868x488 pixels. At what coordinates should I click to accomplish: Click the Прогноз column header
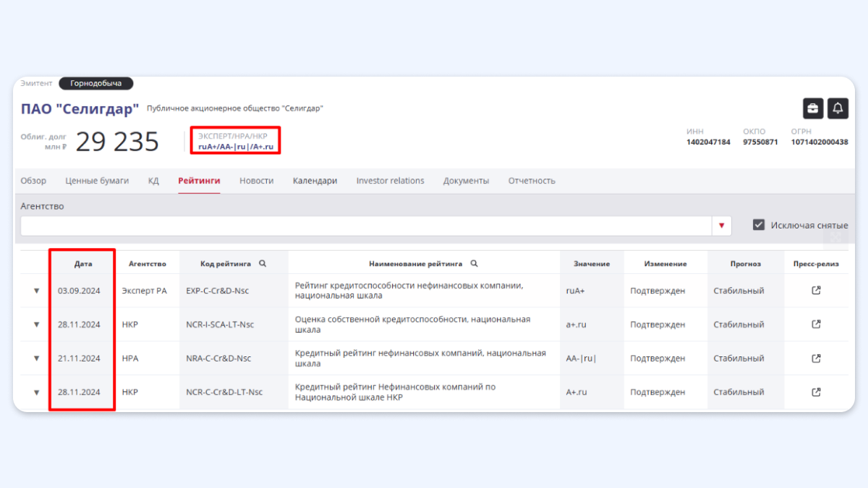point(745,264)
